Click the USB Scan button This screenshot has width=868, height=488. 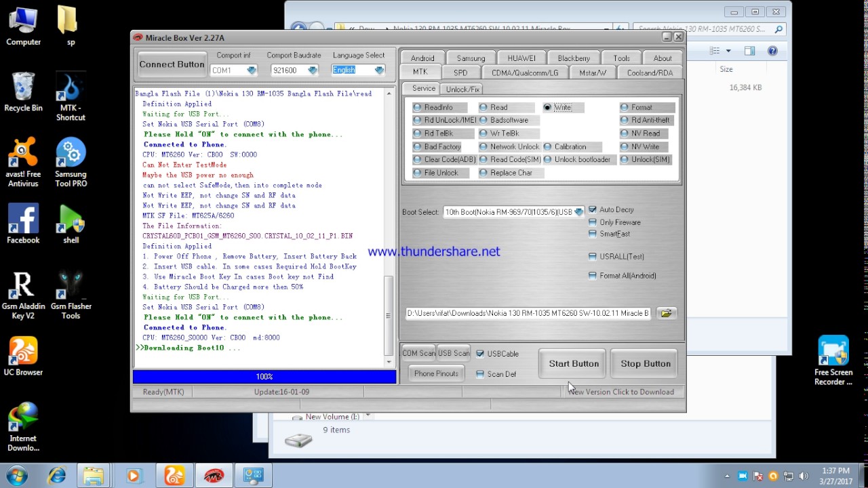click(x=454, y=353)
